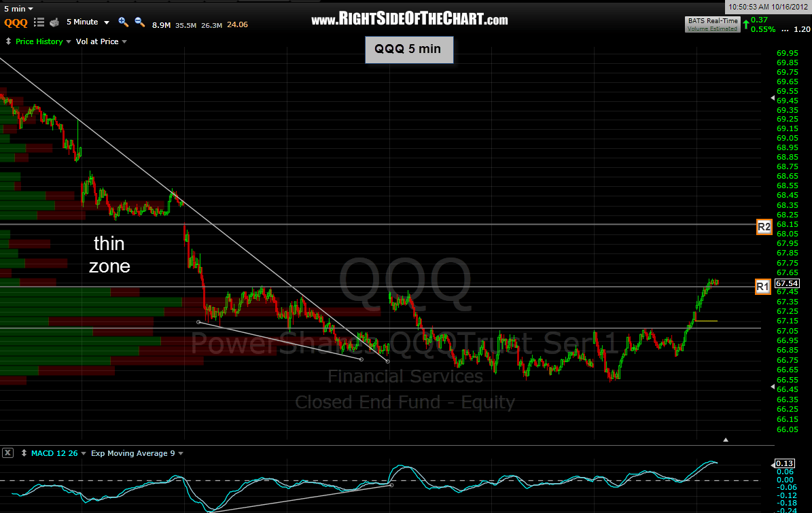The width and height of the screenshot is (812, 513).
Task: Click the R2 resistance level marker
Action: pos(764,227)
